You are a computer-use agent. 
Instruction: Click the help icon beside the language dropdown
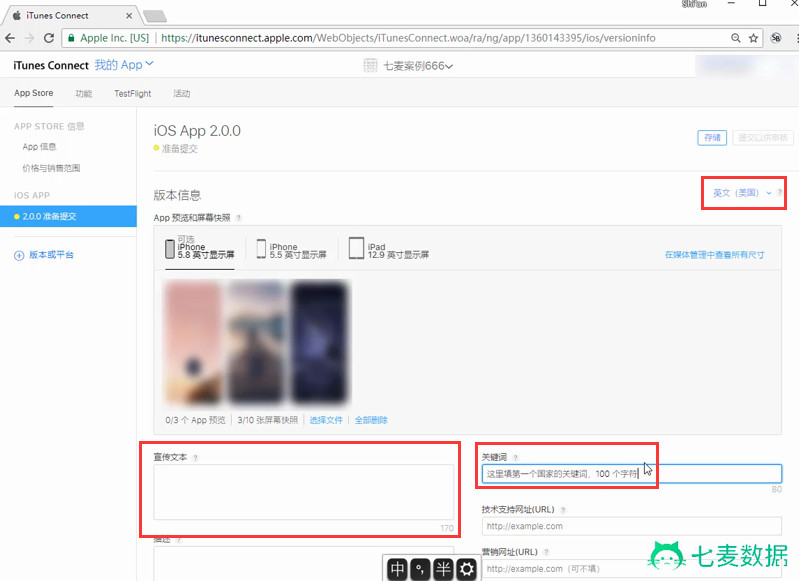click(x=780, y=193)
